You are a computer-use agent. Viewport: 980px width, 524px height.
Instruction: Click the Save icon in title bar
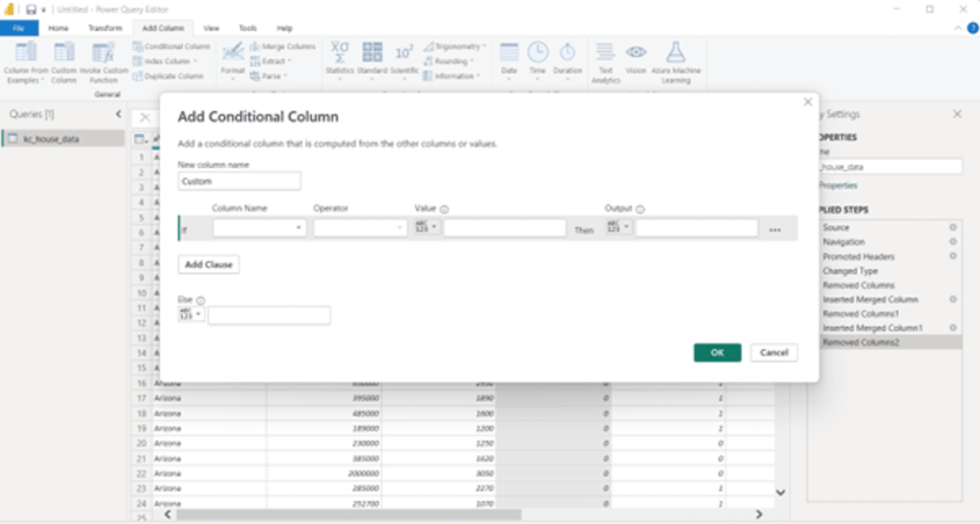(x=30, y=9)
